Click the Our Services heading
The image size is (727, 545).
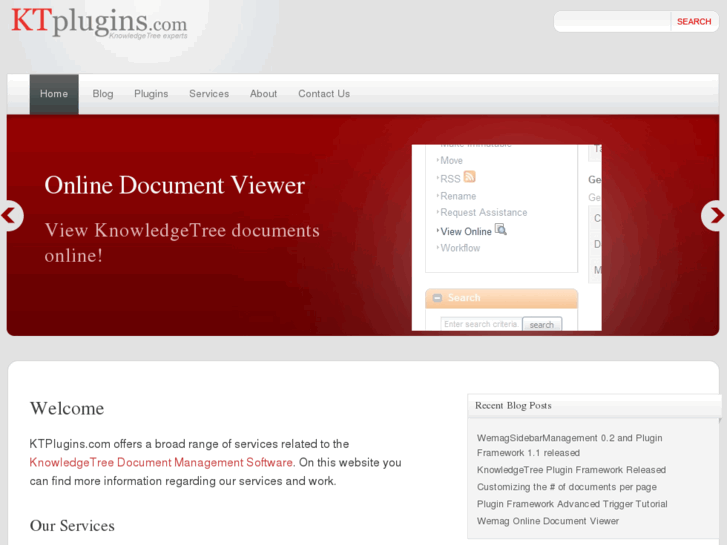coord(72,526)
